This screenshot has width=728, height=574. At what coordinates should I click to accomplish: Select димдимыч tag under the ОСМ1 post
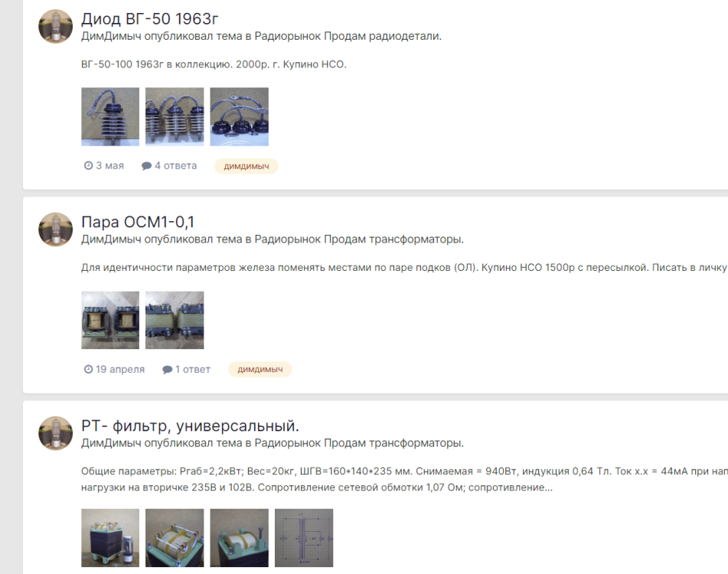click(x=260, y=370)
